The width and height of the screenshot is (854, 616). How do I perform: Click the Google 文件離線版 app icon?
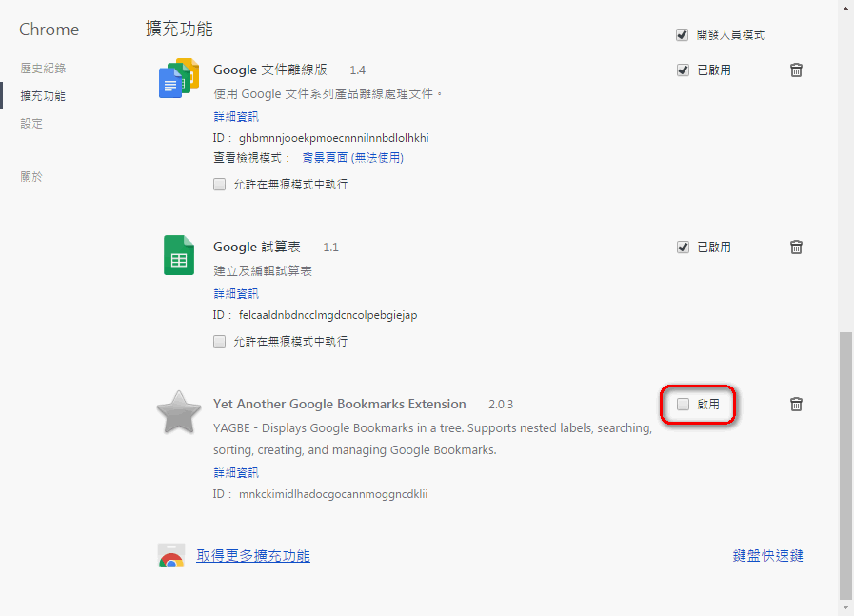pos(179,78)
